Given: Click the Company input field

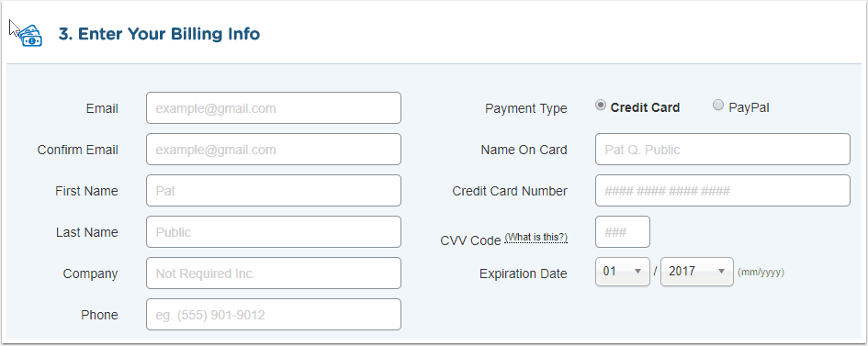Looking at the screenshot, I should click(274, 273).
